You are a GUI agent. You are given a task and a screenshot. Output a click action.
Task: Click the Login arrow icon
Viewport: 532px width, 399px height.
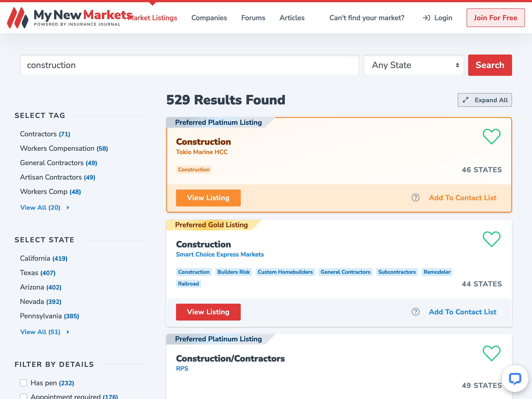tap(426, 18)
